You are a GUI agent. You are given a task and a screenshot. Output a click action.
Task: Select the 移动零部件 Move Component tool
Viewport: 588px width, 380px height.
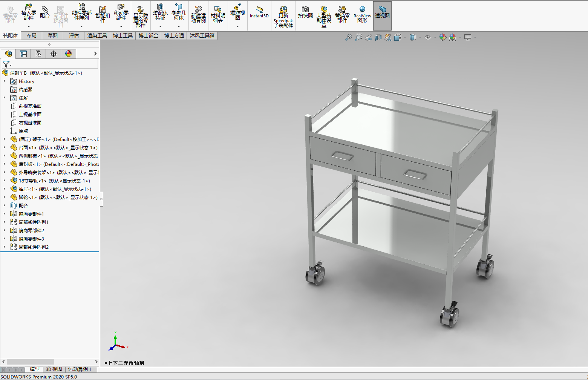point(121,12)
